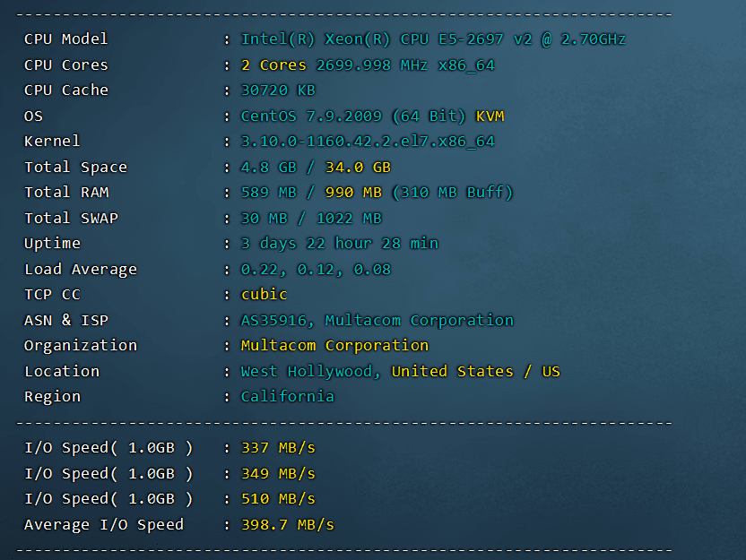Viewport: 746px width, 560px height.
Task: Select the kernel version 3.10.0-1160.42.2.el7.x86_64
Action: [x=368, y=142]
